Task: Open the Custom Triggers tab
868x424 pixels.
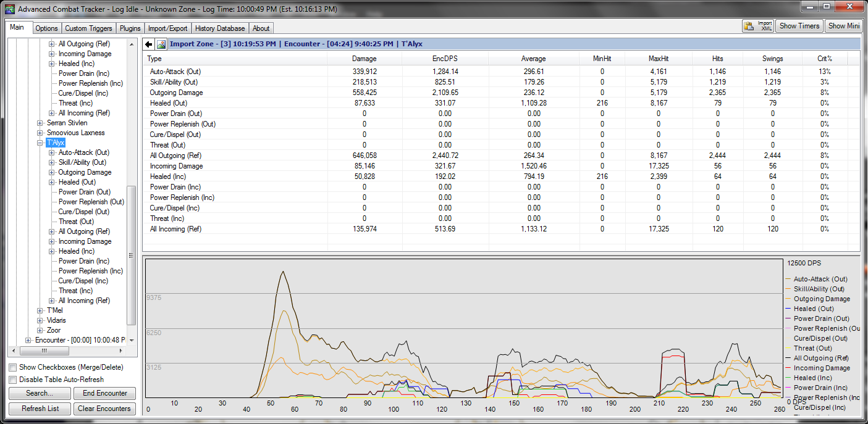Action: pos(88,28)
